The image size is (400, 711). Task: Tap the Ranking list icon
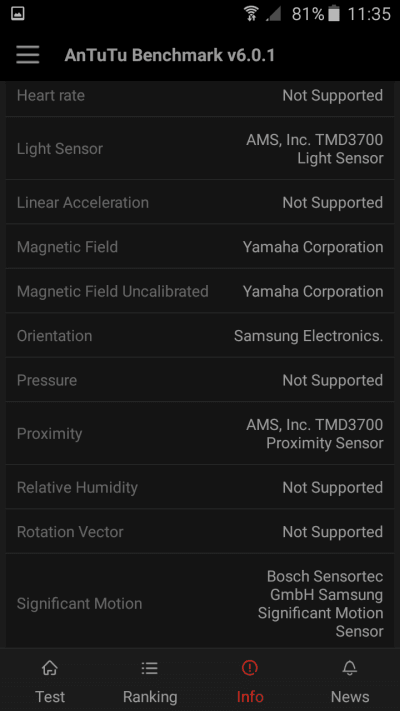tap(150, 667)
